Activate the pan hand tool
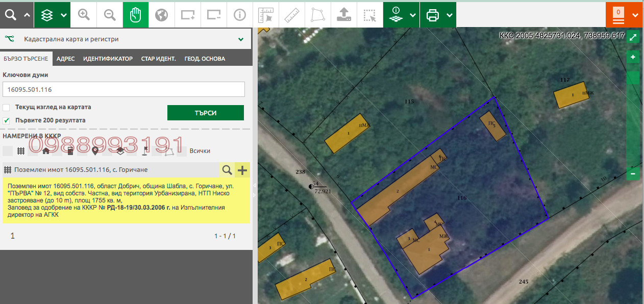This screenshot has width=644, height=304. pos(136,15)
